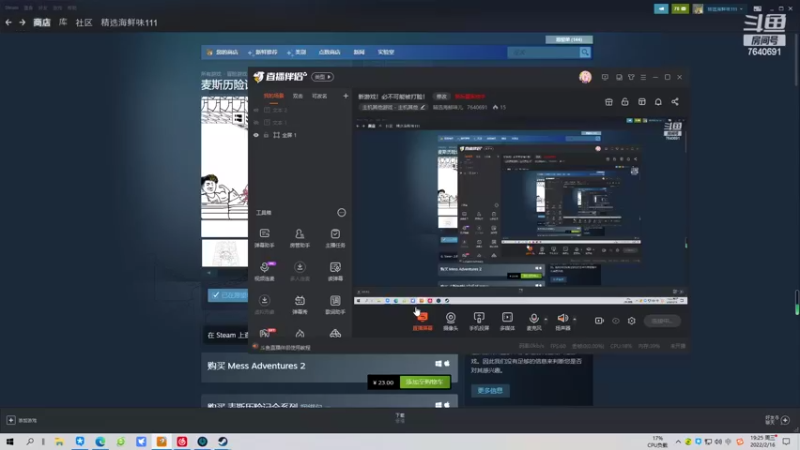Viewport: 800px width, 450px height.
Task: Open the usage tutorial link at bottom
Action: coord(285,347)
